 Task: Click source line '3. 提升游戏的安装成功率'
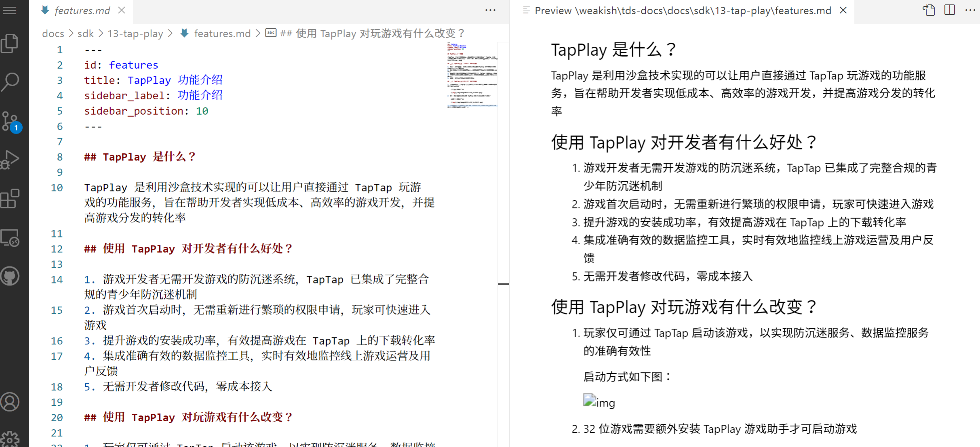(259, 341)
